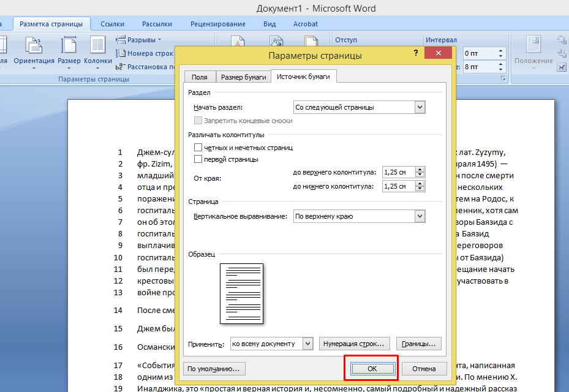Decrease the 0 пт spacing value

point(500,56)
